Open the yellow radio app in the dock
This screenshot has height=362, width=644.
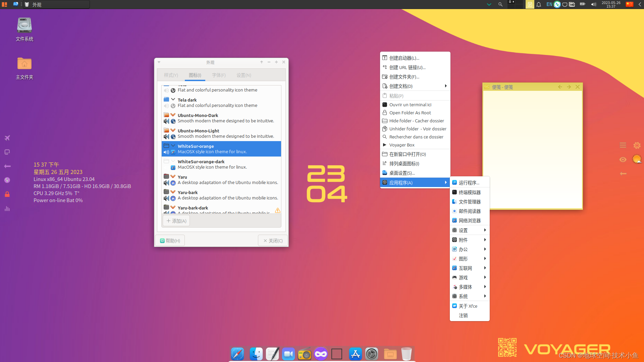tap(305, 354)
